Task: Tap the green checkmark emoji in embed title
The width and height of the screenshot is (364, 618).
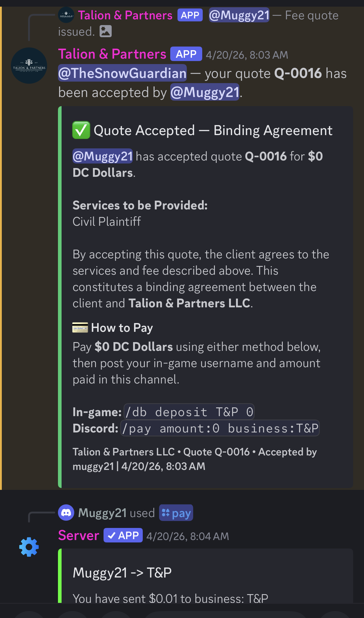Action: tap(81, 130)
